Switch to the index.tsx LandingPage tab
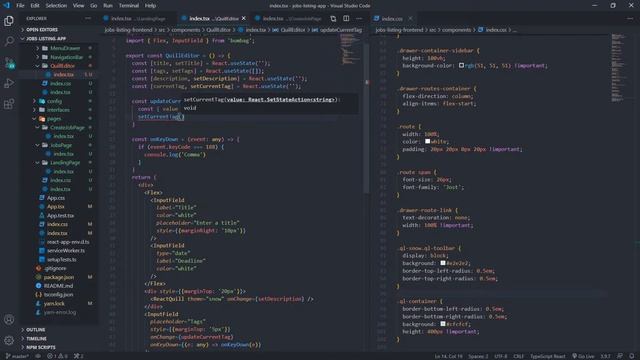Viewport: 640px width, 360px height. tap(139, 18)
